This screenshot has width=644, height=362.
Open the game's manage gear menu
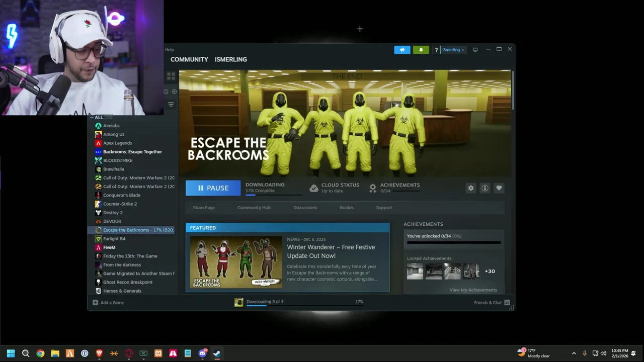click(x=471, y=188)
